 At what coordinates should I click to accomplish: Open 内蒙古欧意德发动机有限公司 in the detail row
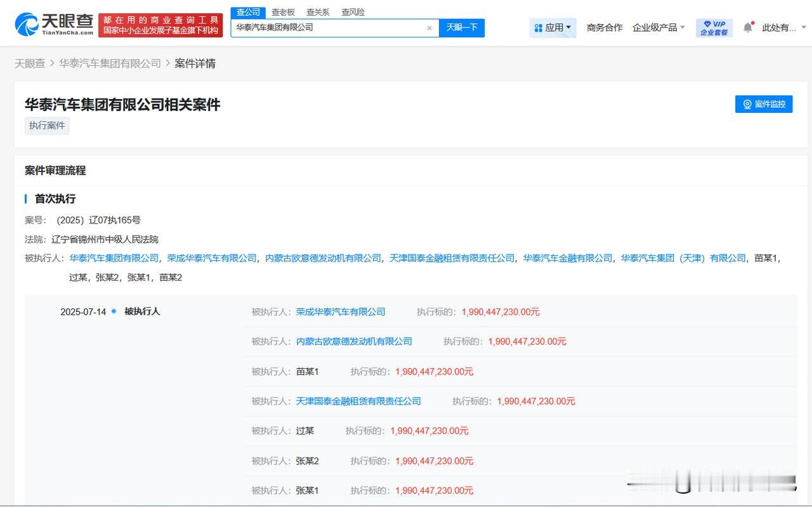coord(354,341)
